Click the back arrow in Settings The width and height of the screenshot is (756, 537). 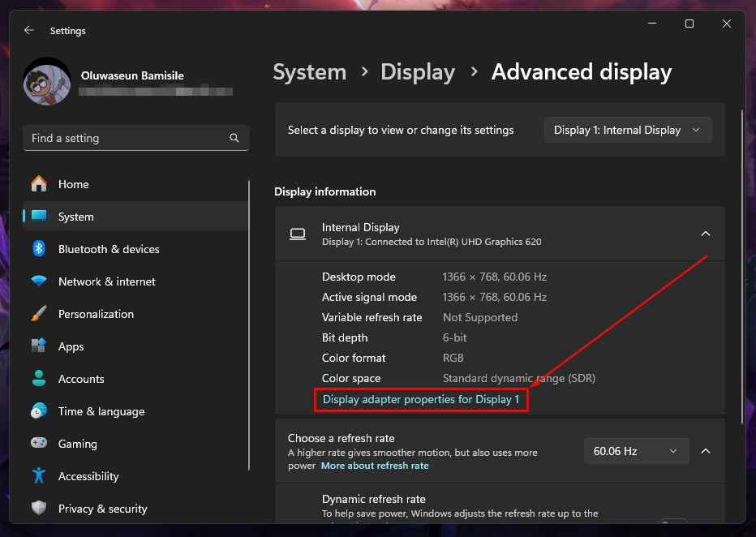click(29, 30)
